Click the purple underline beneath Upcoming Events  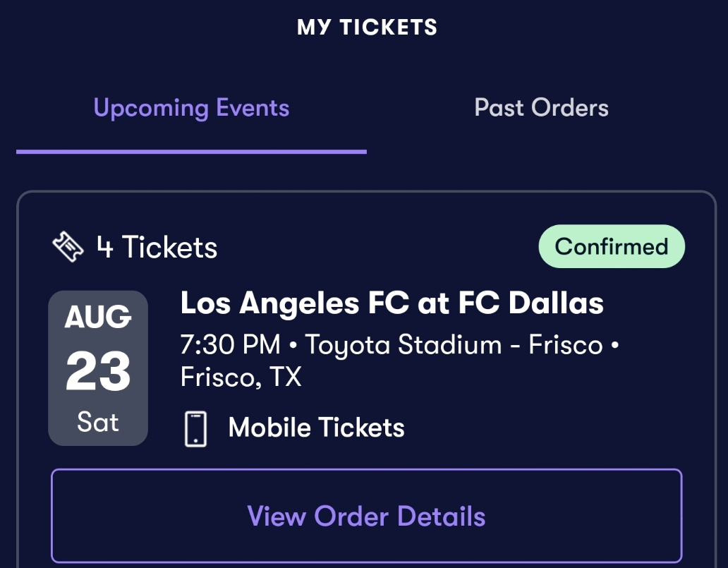coord(191,152)
